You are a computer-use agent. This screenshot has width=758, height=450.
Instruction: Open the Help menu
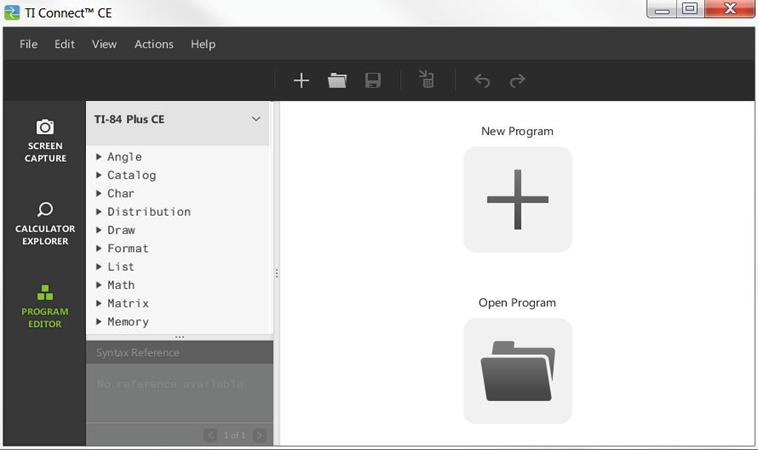pyautogui.click(x=203, y=44)
